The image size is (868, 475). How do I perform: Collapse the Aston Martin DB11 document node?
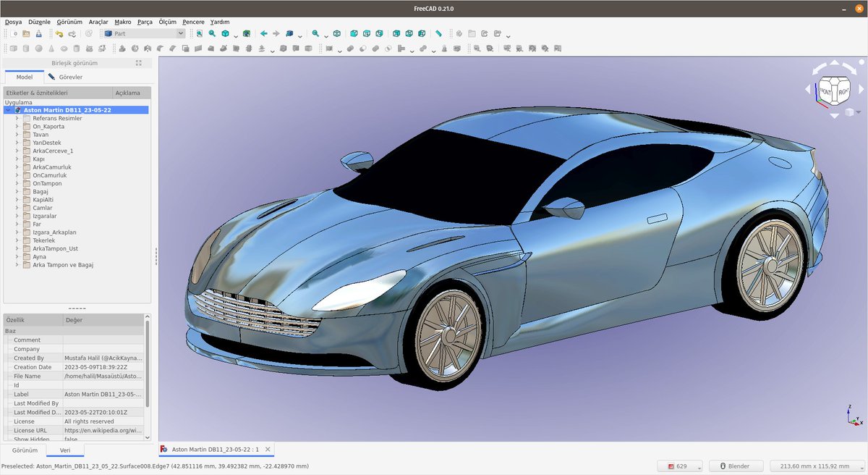(x=8, y=110)
